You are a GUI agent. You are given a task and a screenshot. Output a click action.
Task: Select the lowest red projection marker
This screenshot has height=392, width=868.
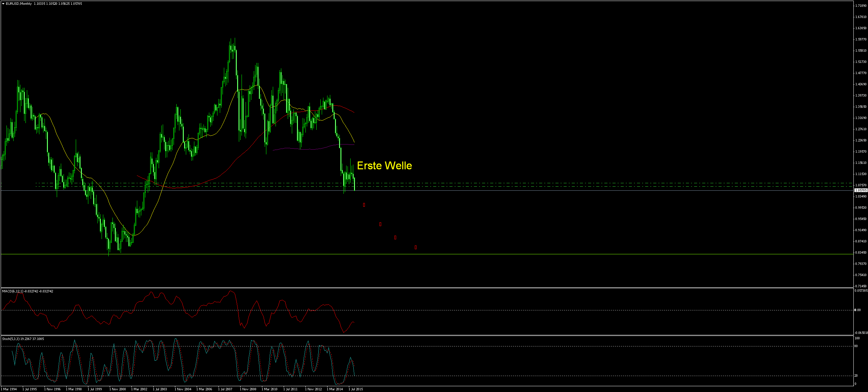coord(415,247)
